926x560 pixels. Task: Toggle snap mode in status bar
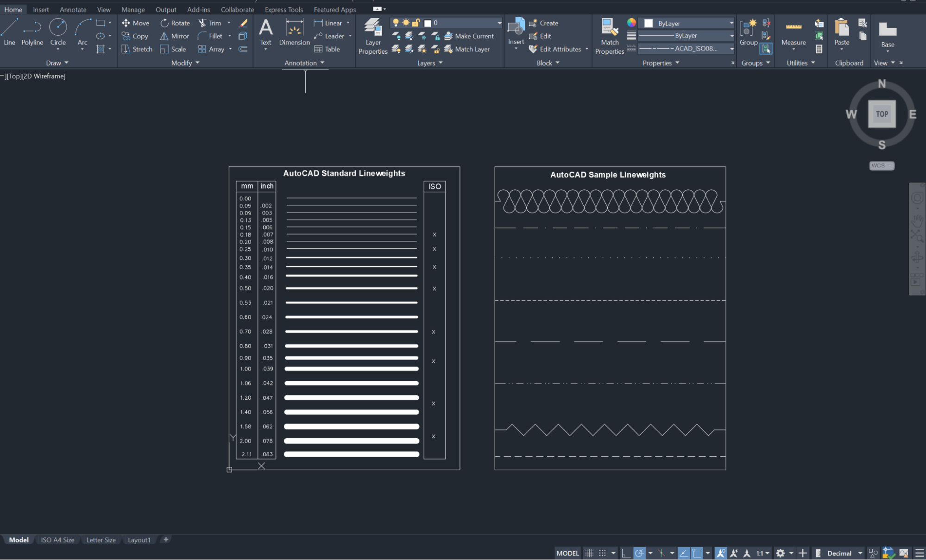click(602, 553)
